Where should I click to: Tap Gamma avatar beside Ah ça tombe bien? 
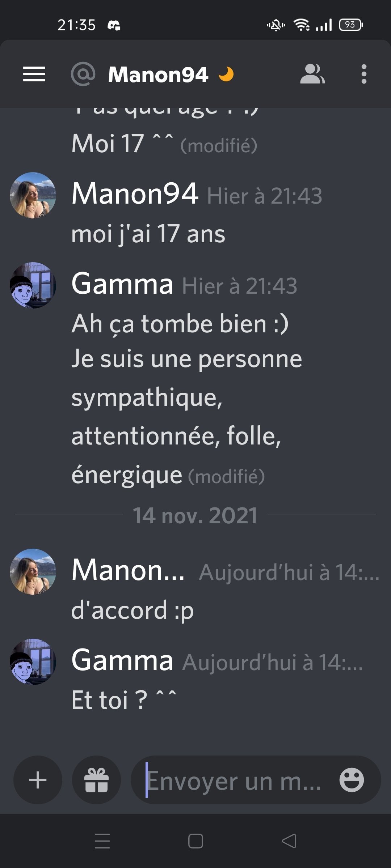[x=33, y=285]
